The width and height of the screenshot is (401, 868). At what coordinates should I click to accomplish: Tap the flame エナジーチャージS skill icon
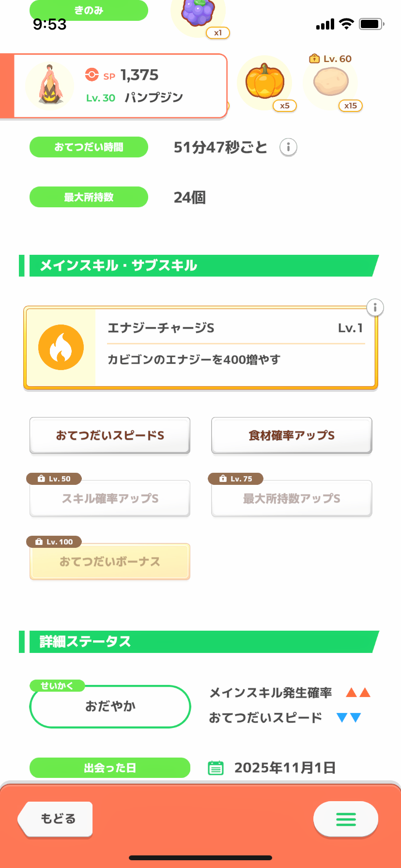(61, 347)
